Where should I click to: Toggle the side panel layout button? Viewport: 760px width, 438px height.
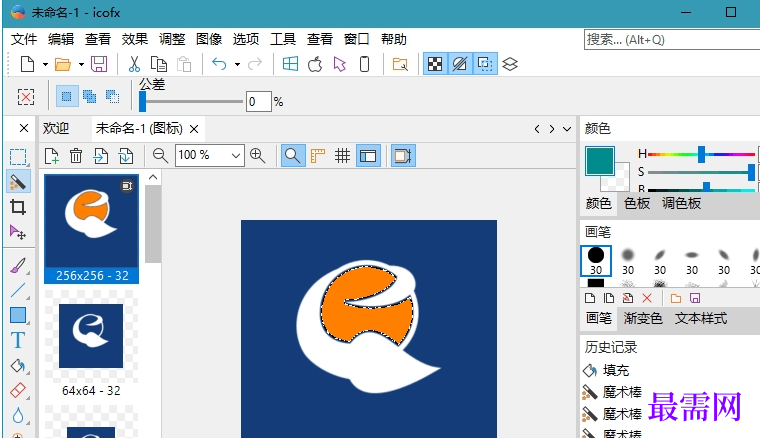coord(368,156)
